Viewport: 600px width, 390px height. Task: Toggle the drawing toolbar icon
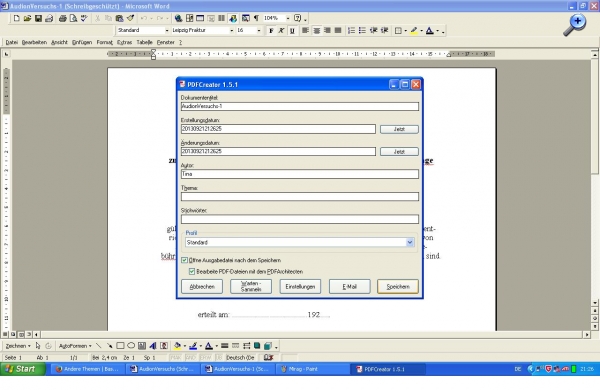click(233, 18)
